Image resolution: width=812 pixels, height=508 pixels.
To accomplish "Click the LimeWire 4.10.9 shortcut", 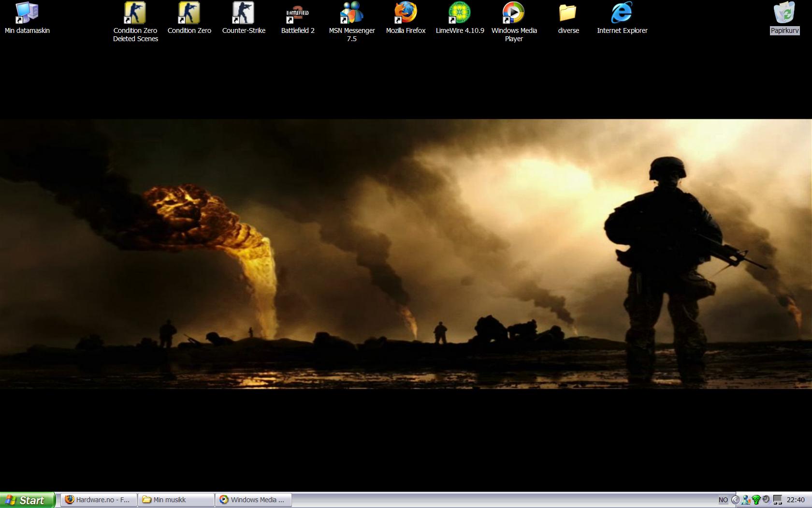I will click(x=460, y=18).
